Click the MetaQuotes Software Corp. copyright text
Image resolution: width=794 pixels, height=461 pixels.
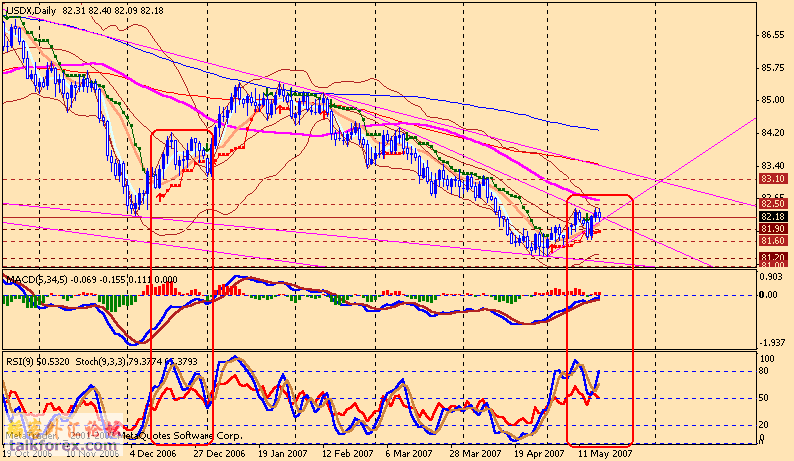point(182,436)
